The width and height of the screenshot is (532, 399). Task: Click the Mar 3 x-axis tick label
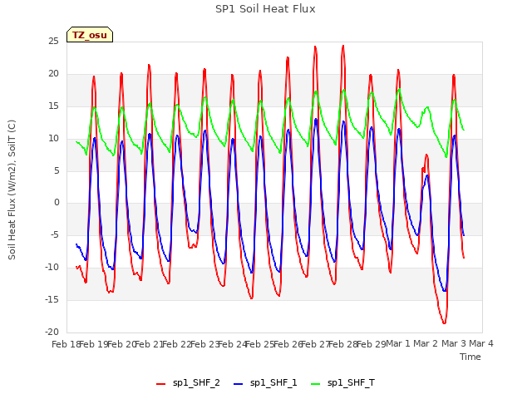coord(454,343)
